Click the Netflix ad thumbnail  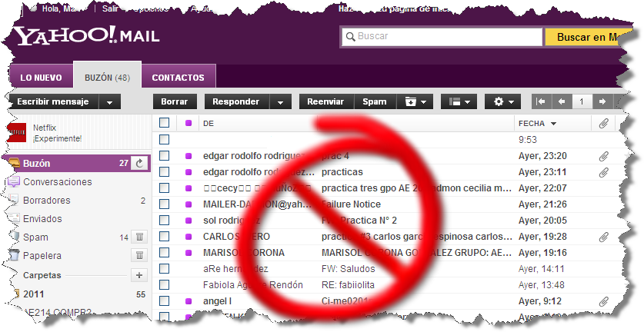click(x=16, y=132)
